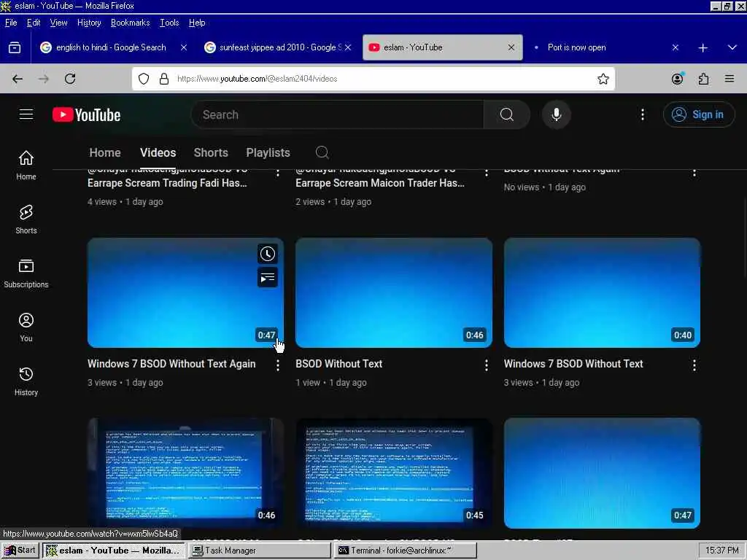Select channel Shorts tab
The width and height of the screenshot is (747, 560).
(211, 152)
